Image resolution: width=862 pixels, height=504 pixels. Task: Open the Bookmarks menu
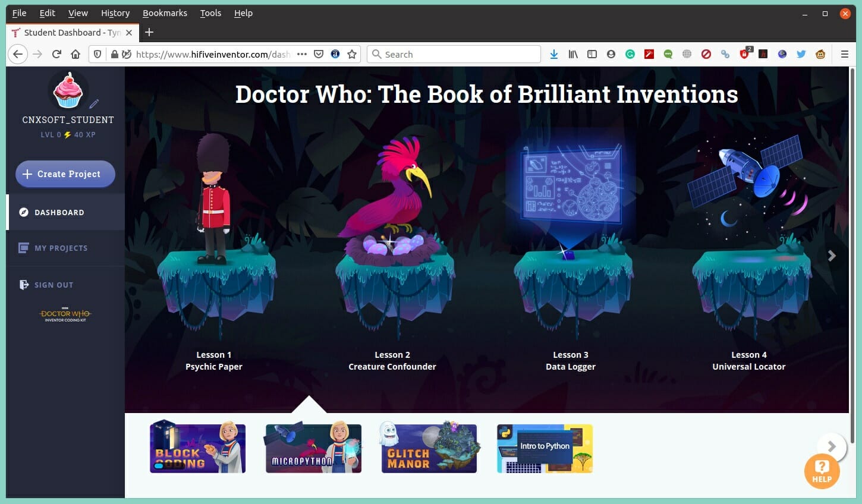(165, 13)
